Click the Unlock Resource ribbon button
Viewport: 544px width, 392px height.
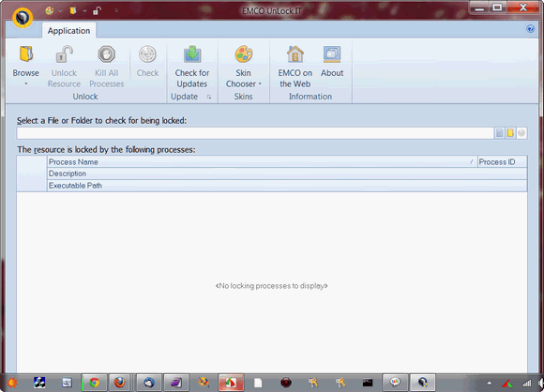(x=64, y=67)
